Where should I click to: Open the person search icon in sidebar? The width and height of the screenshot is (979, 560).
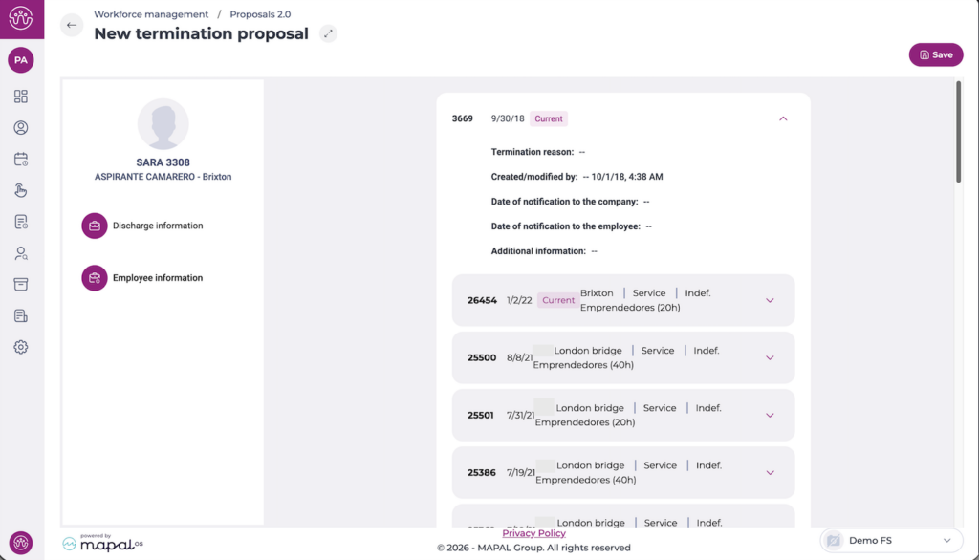coord(21,253)
